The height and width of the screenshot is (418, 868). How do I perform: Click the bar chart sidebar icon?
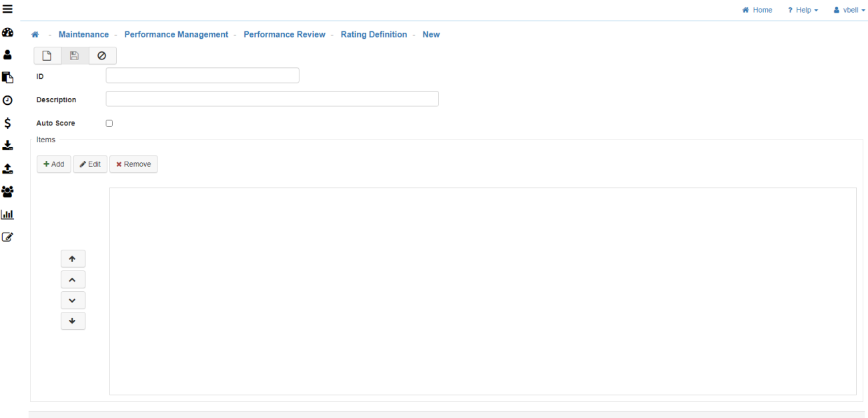(x=8, y=214)
